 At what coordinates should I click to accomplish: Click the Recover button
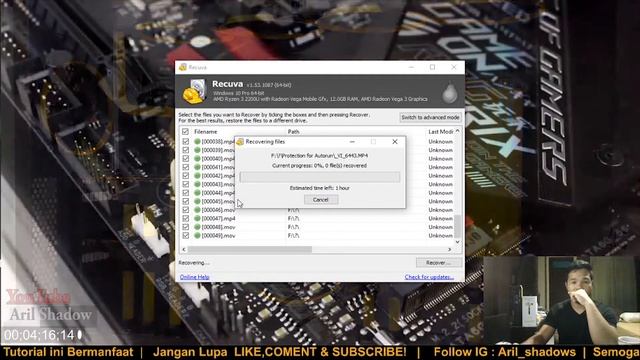coord(439,262)
